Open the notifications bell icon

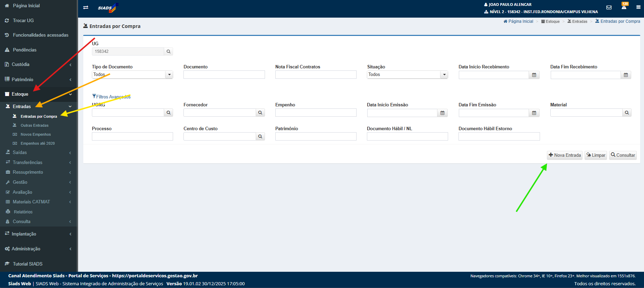tap(624, 7)
